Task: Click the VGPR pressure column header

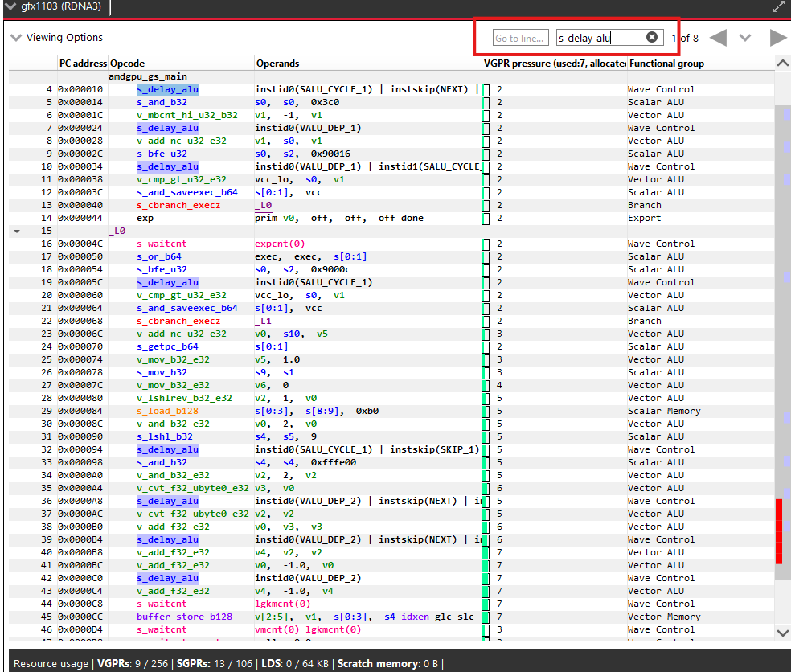Action: [553, 64]
